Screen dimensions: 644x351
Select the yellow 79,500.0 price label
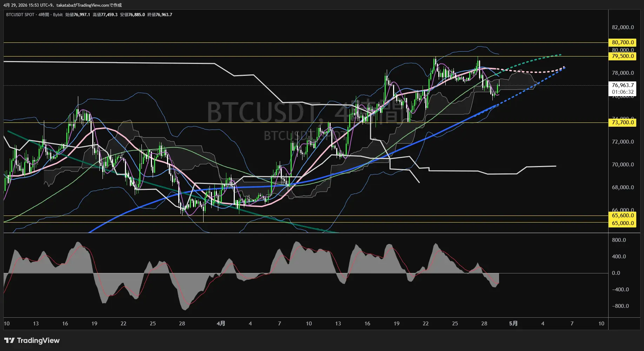click(x=623, y=56)
